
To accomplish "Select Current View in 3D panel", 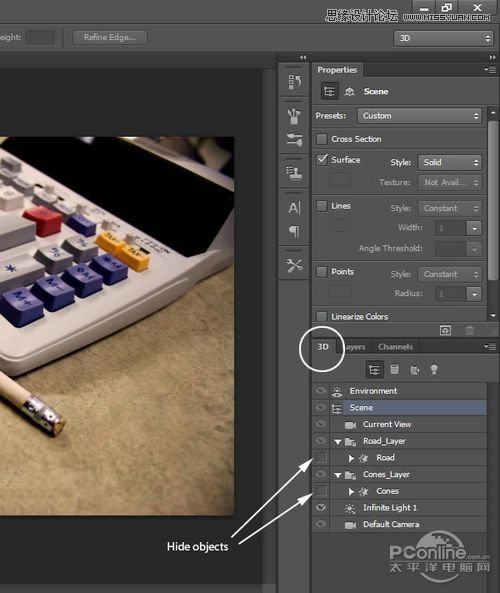I will tap(400, 424).
